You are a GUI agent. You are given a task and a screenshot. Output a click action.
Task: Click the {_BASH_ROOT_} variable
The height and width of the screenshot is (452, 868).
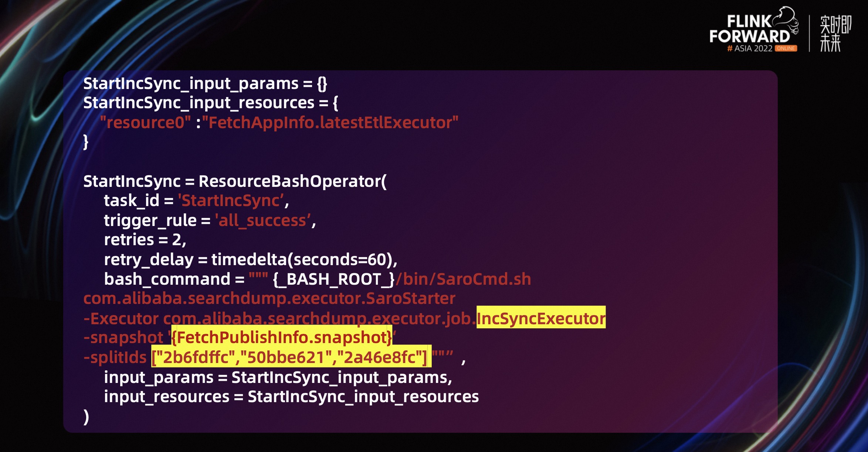click(x=334, y=279)
